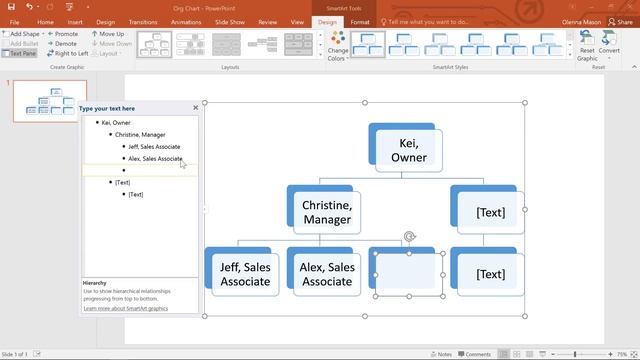Select the fifth SmartArt style thumbnail
640x360 pixels.
click(511, 44)
